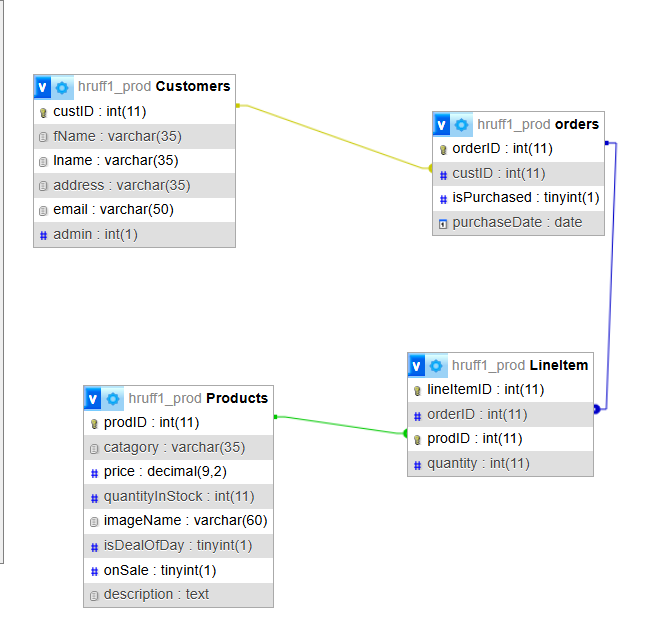Select the 'admin : int(1)' column
665x627 pixels.
click(134, 234)
